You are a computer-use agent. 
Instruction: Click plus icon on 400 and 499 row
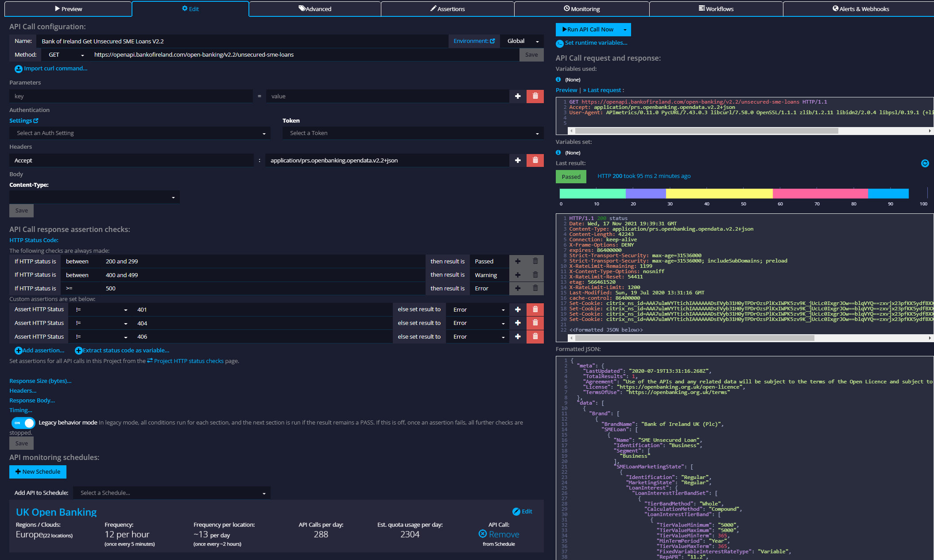[518, 275]
